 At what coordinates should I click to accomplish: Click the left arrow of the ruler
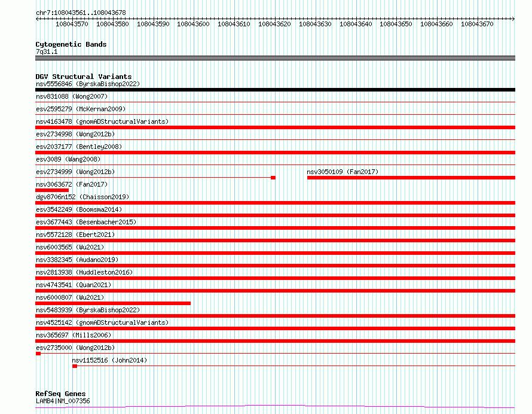pos(37,19)
